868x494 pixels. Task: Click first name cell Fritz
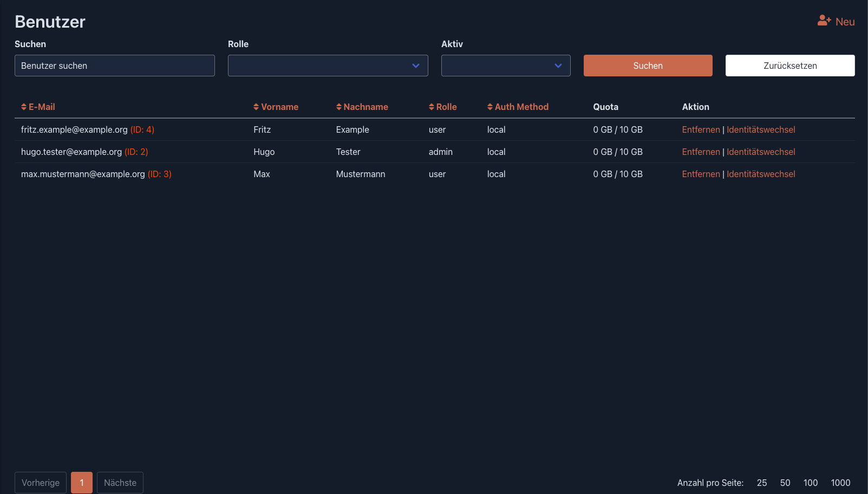click(x=262, y=129)
